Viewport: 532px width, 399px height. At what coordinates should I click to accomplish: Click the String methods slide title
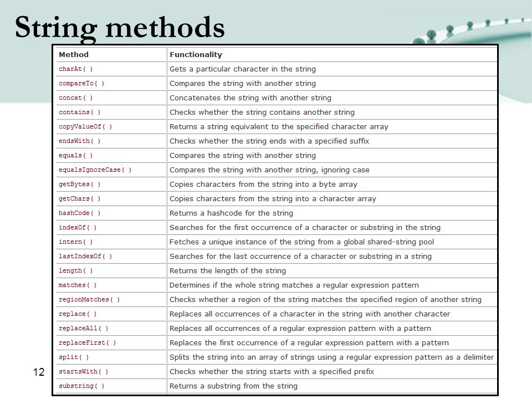(120, 28)
